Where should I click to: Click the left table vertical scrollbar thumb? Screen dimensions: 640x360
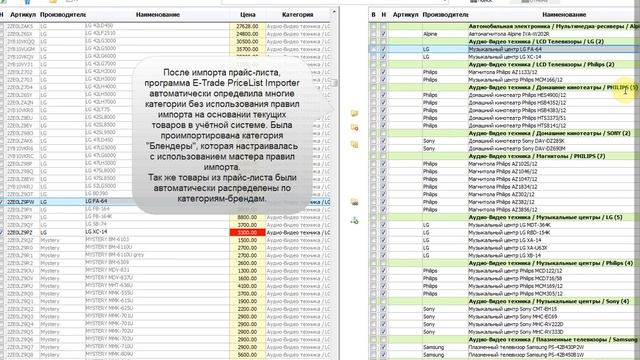coord(334,82)
